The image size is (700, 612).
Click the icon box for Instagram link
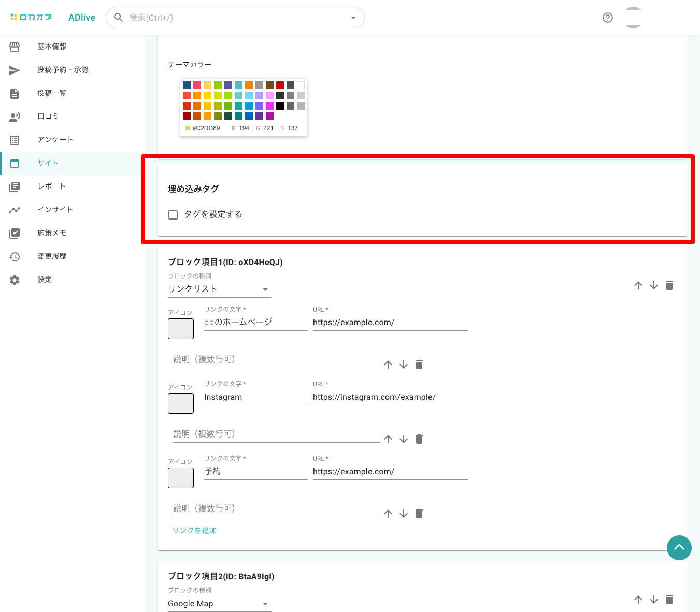181,403
